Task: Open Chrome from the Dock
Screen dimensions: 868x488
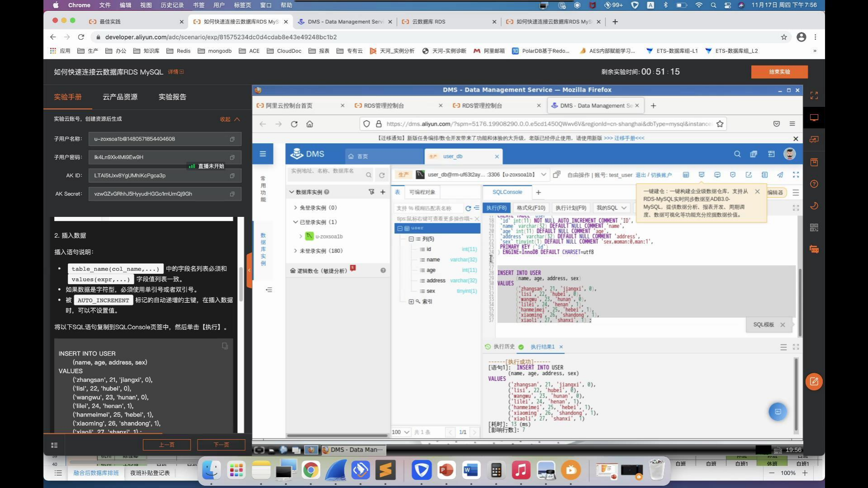Action: pyautogui.click(x=311, y=470)
